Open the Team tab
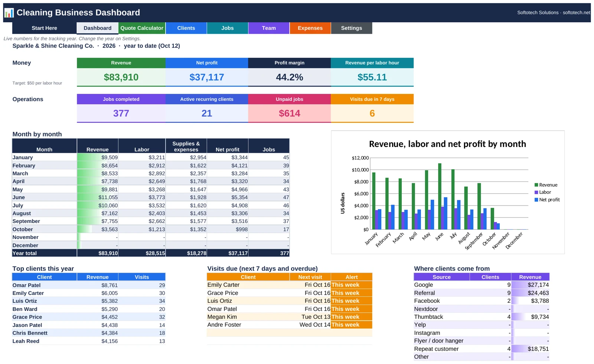 point(269,28)
